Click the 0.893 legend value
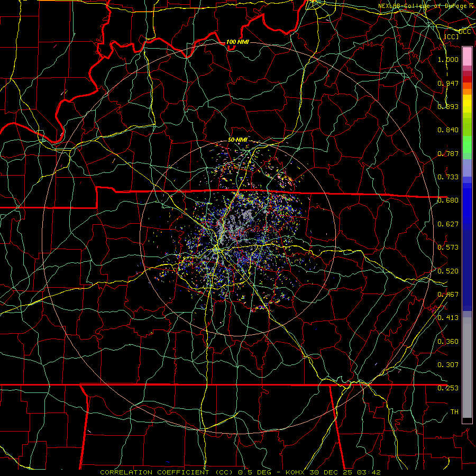This screenshot has width=476, height=476. click(x=448, y=106)
